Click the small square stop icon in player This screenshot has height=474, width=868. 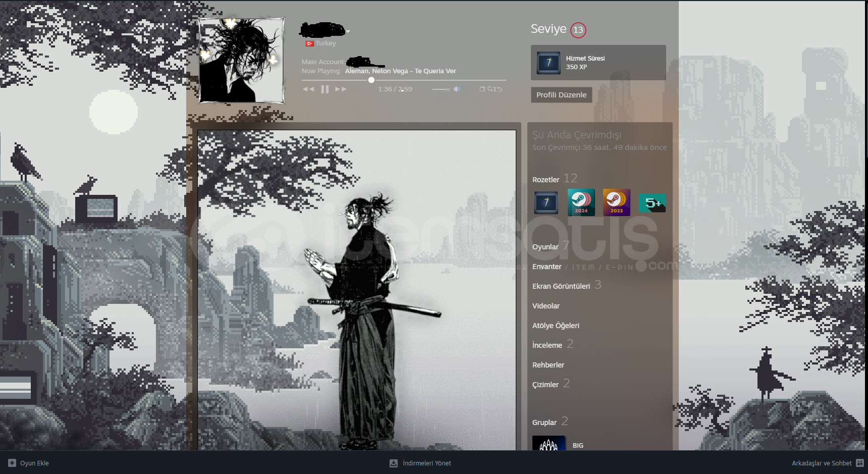click(482, 89)
